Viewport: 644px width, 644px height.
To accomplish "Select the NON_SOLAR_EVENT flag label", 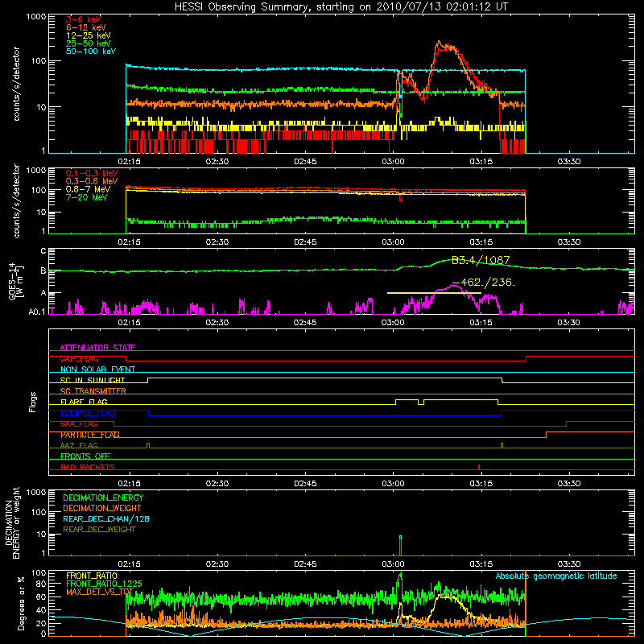I will (97, 369).
